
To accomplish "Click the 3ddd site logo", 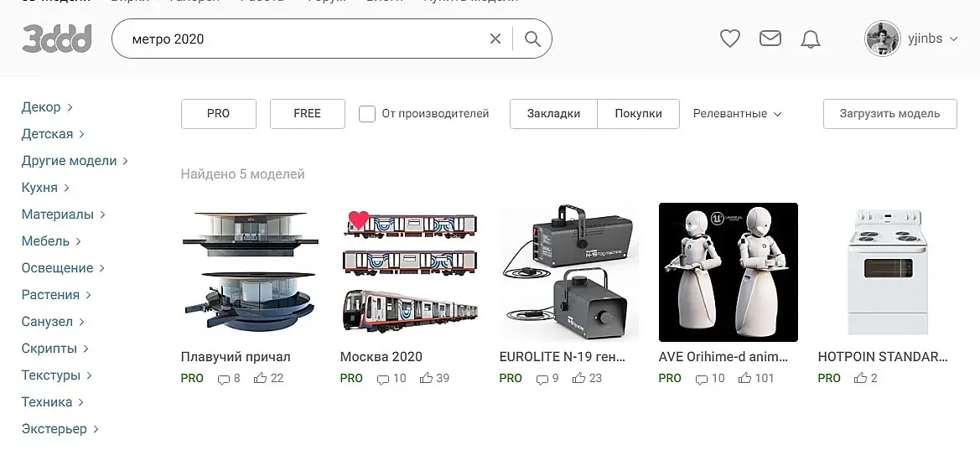I will [57, 39].
